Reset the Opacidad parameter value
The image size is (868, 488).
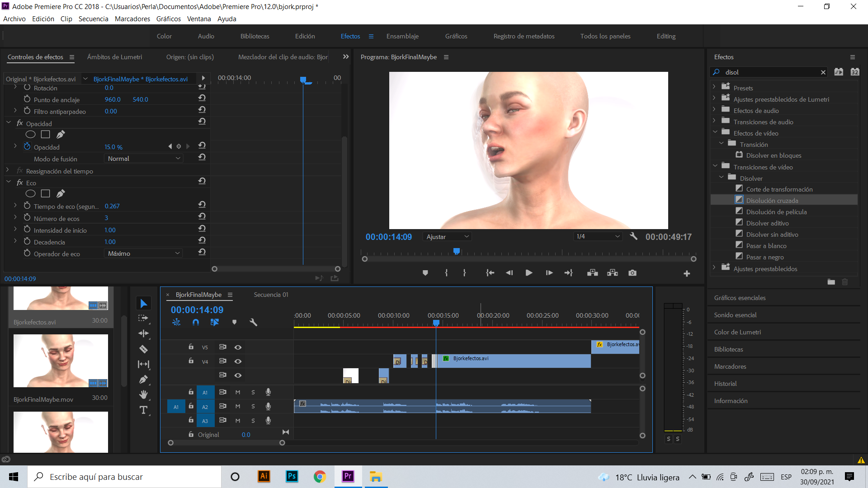point(202,145)
